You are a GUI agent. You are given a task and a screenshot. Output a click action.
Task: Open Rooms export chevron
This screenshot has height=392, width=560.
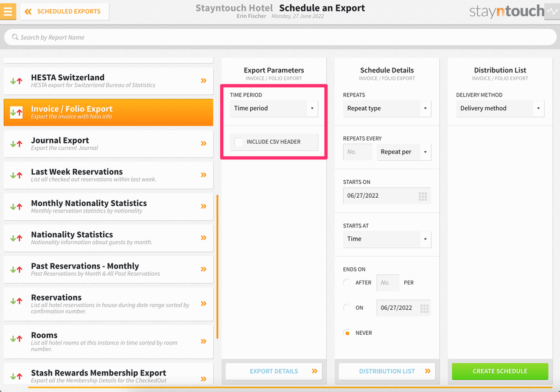(203, 341)
